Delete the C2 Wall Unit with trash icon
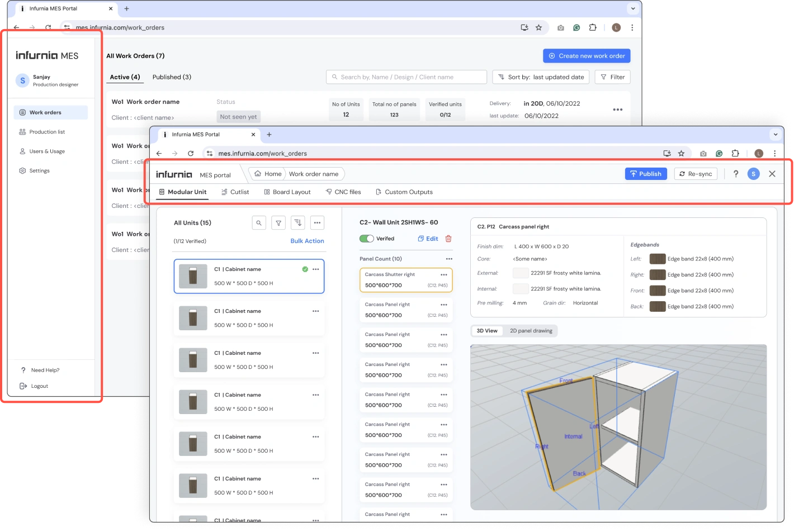Image resolution: width=794 pixels, height=532 pixels. point(448,239)
